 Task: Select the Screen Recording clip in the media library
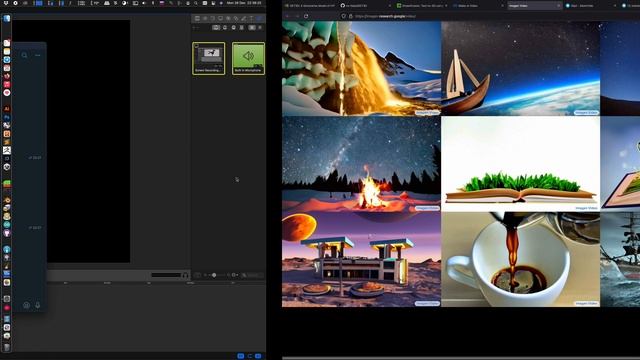point(209,58)
